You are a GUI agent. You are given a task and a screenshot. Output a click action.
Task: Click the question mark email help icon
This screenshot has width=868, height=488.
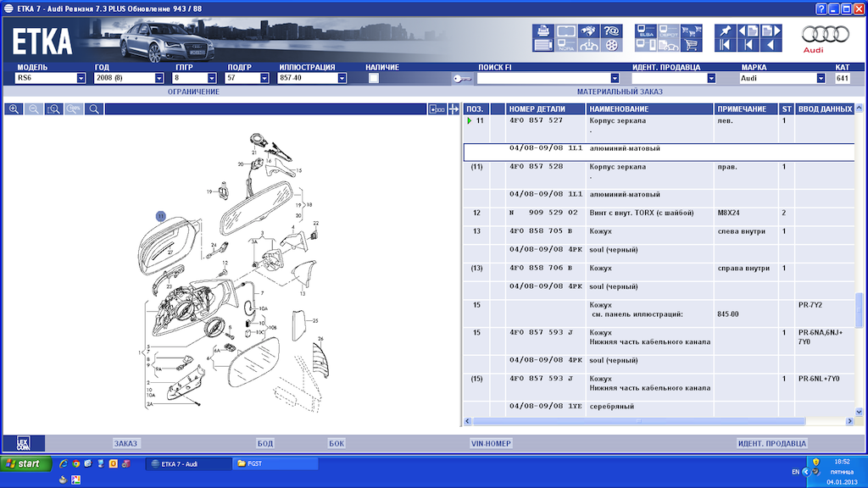click(612, 30)
